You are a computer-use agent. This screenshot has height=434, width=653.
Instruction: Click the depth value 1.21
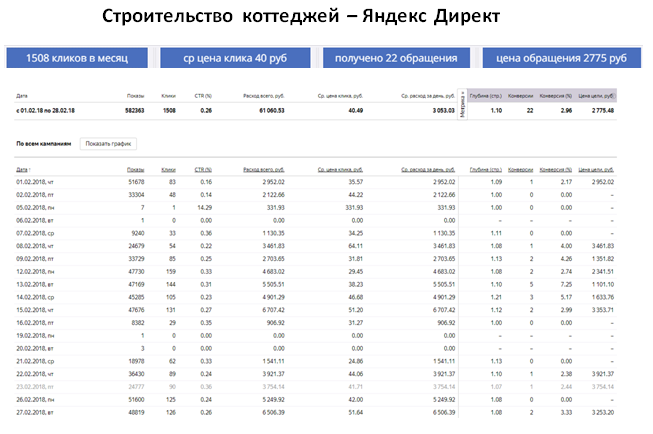pos(496,297)
